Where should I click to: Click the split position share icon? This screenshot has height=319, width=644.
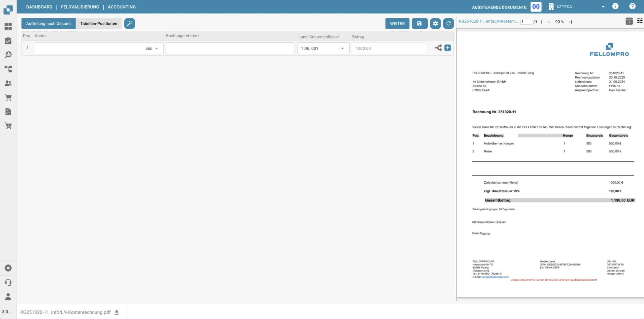[438, 48]
